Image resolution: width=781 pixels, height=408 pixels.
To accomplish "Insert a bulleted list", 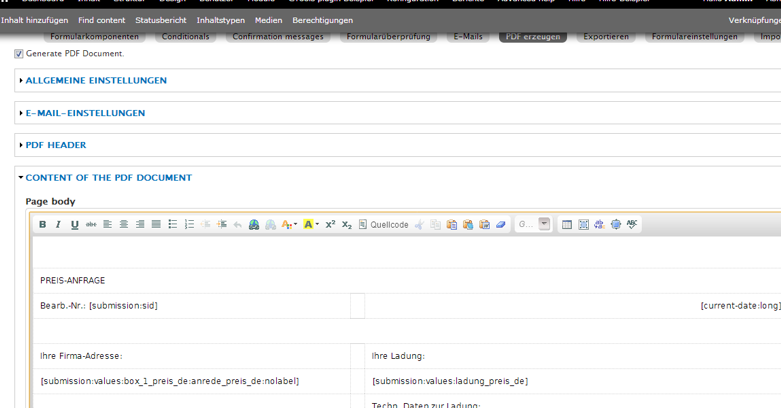I will 173,225.
